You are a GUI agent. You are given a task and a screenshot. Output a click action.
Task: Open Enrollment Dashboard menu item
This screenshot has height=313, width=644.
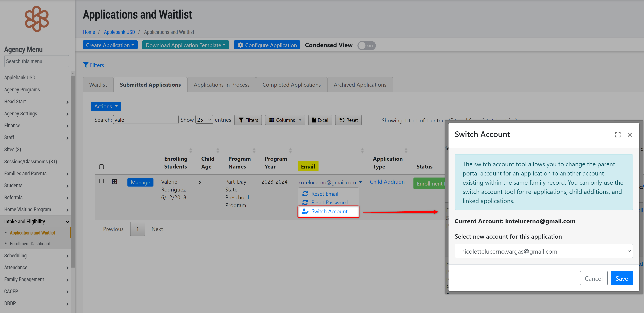tap(30, 244)
